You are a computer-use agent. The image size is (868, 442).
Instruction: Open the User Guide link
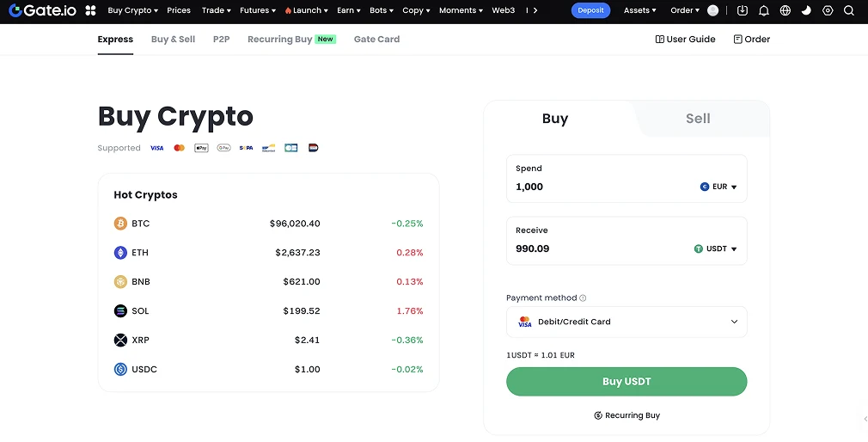pyautogui.click(x=685, y=40)
